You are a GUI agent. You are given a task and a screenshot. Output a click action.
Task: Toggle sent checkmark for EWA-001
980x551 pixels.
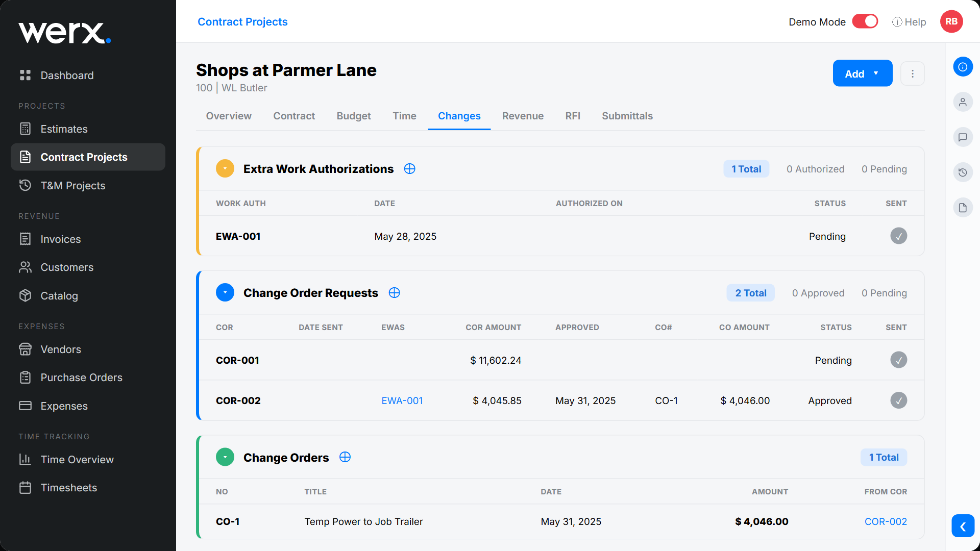tap(898, 236)
